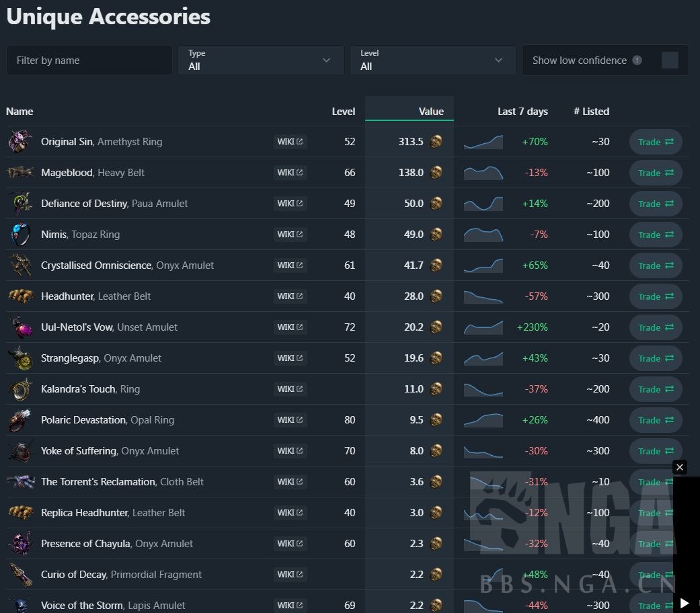700x613 pixels.
Task: Click the Mageblood belt item icon
Action: click(20, 173)
